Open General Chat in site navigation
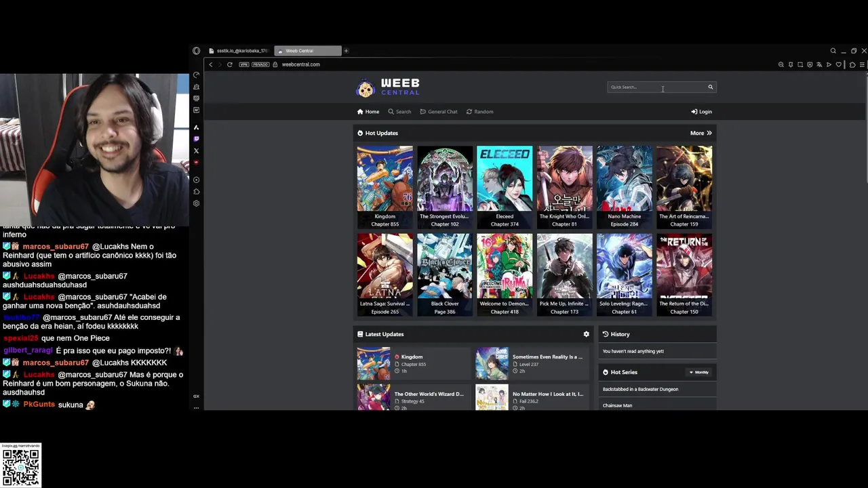 click(439, 112)
